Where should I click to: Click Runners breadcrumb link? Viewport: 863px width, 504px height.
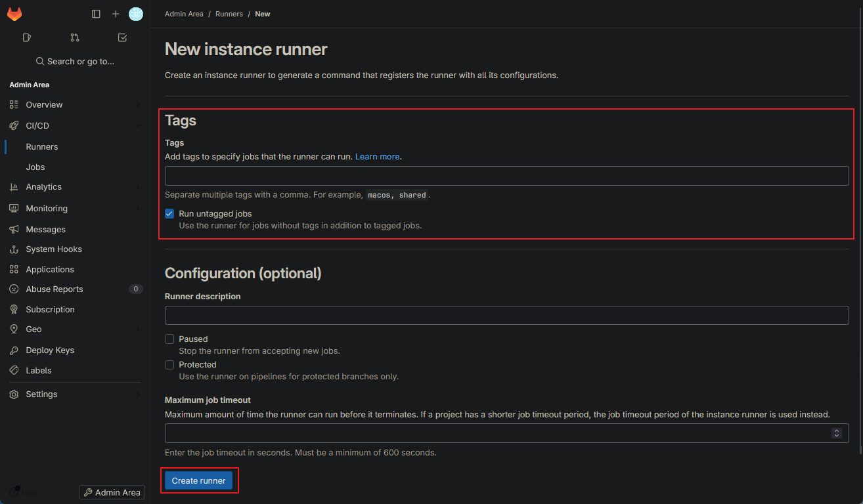click(x=229, y=14)
